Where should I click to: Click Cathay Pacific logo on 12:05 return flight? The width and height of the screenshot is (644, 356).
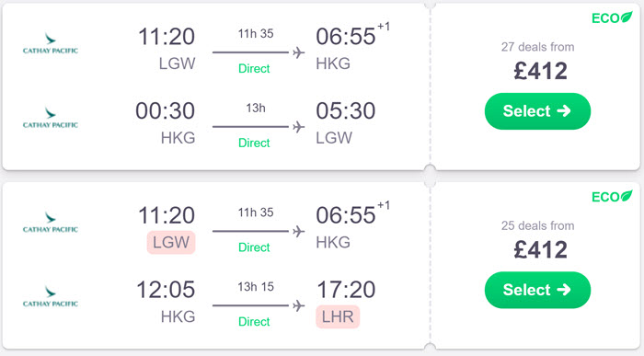click(50, 297)
